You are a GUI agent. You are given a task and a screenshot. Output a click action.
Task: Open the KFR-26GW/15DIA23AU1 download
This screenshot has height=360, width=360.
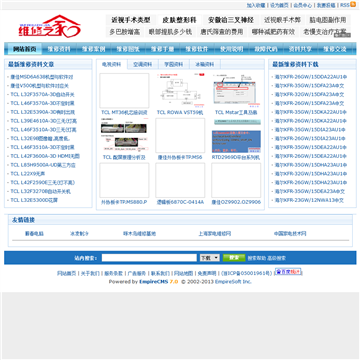[310, 138]
